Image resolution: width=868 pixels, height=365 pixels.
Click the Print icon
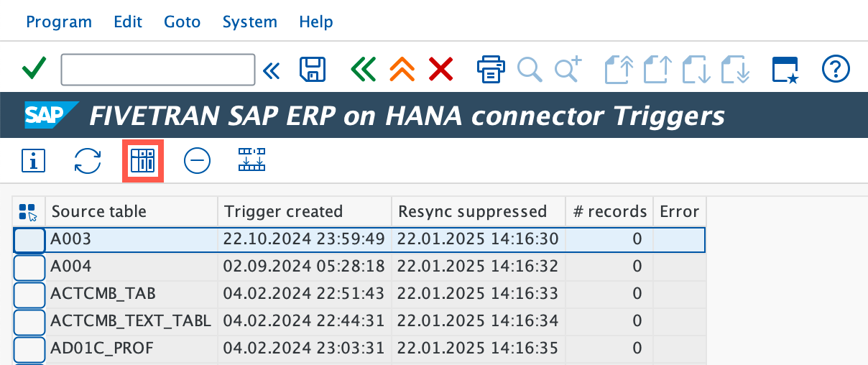(x=491, y=70)
